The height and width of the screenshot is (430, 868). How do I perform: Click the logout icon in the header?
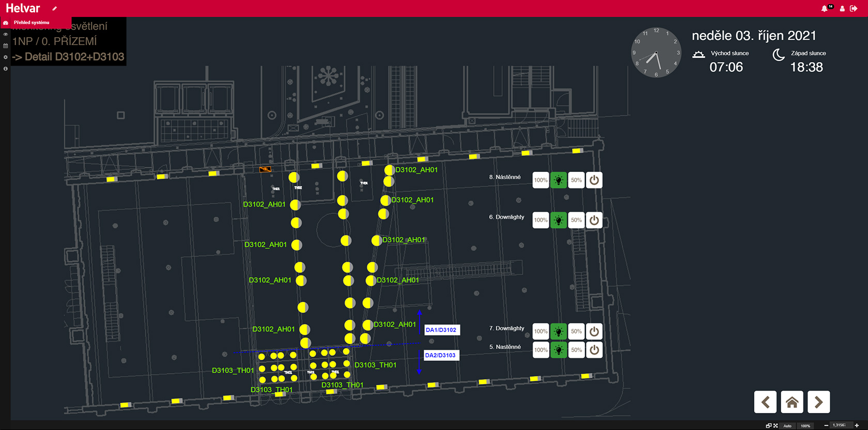pyautogui.click(x=854, y=8)
